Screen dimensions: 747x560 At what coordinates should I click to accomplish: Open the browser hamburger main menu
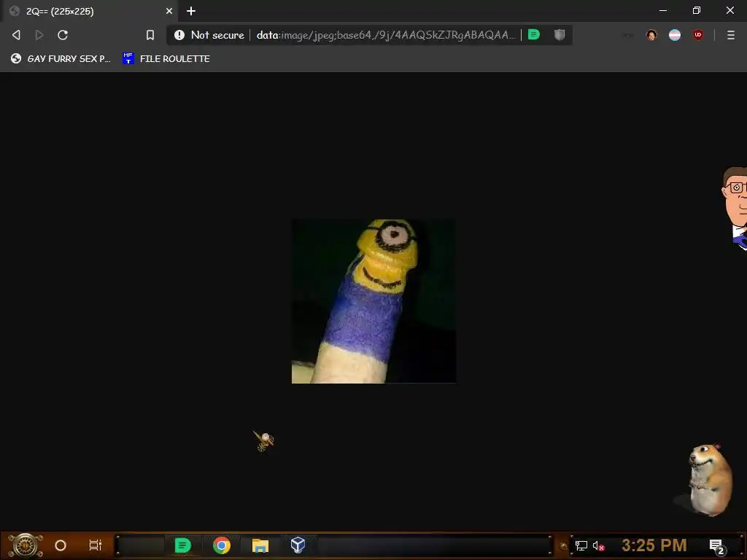(730, 35)
